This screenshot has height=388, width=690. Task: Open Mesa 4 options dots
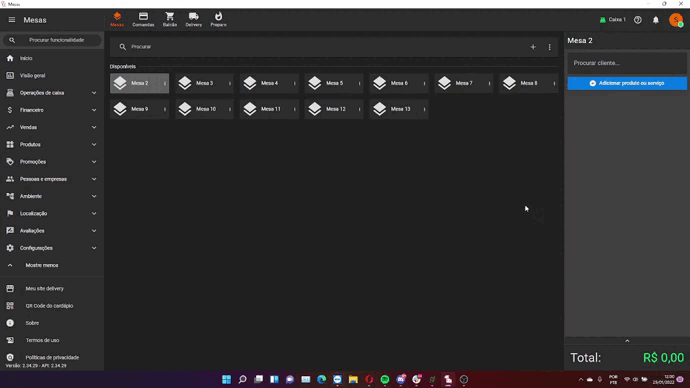(x=295, y=83)
